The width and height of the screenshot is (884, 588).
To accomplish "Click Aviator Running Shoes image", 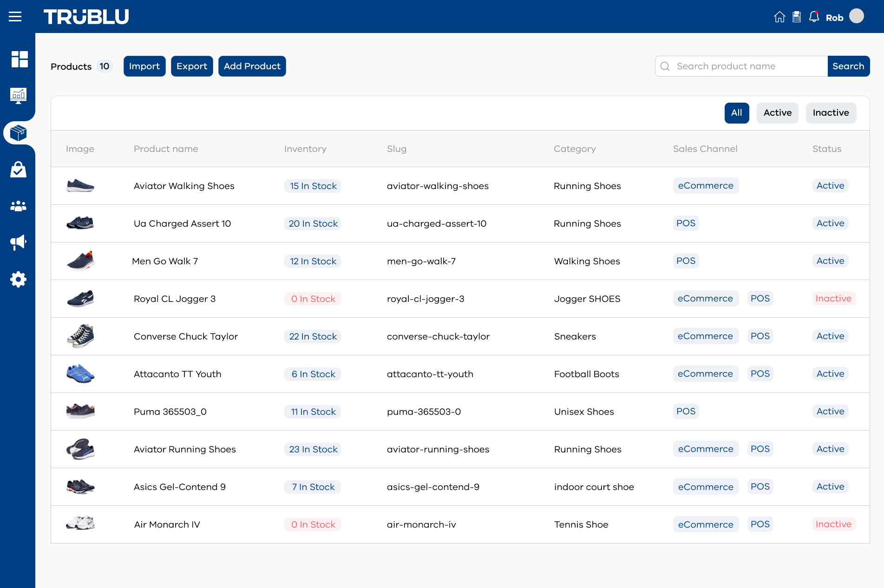I will pos(80,449).
